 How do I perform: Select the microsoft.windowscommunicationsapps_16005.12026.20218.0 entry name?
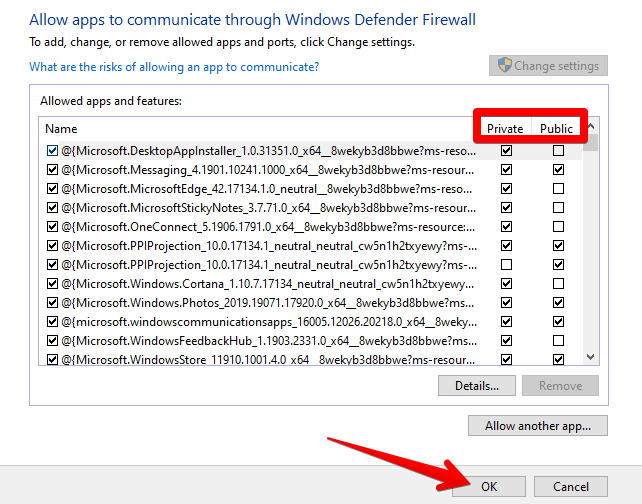(269, 322)
